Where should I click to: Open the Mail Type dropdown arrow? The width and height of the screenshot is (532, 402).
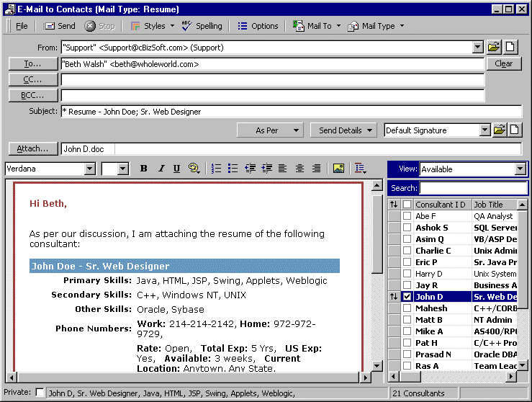point(402,26)
